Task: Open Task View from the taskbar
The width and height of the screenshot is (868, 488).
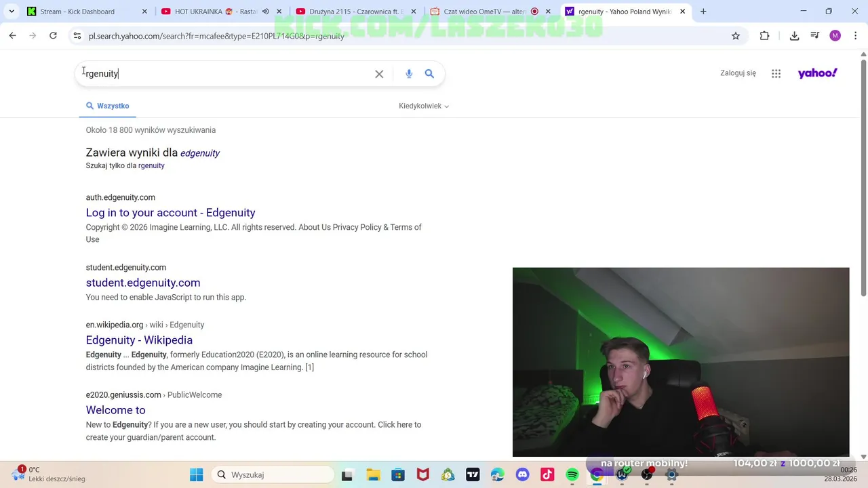Action: pyautogui.click(x=347, y=475)
